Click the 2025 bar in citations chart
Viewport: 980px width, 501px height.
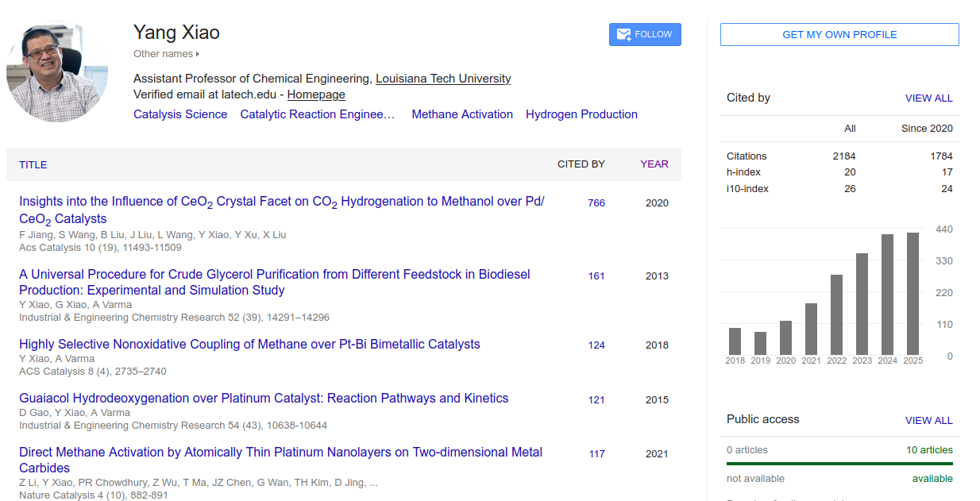[x=913, y=294]
